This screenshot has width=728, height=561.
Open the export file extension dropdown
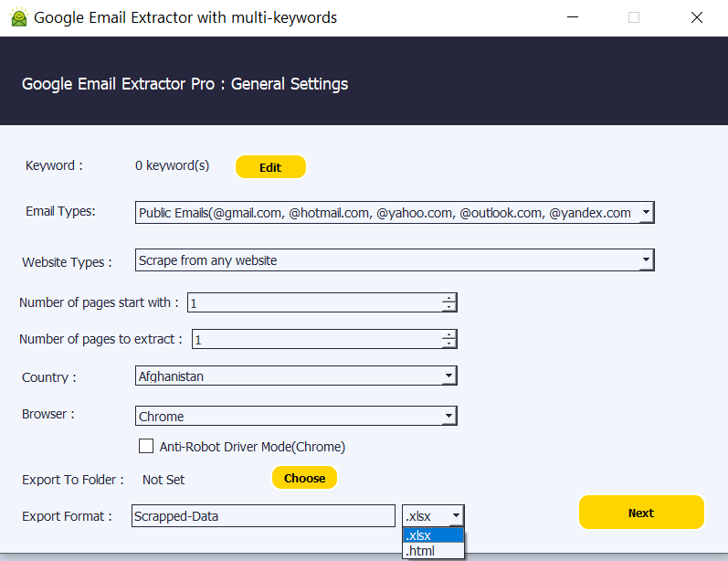pyautogui.click(x=455, y=516)
